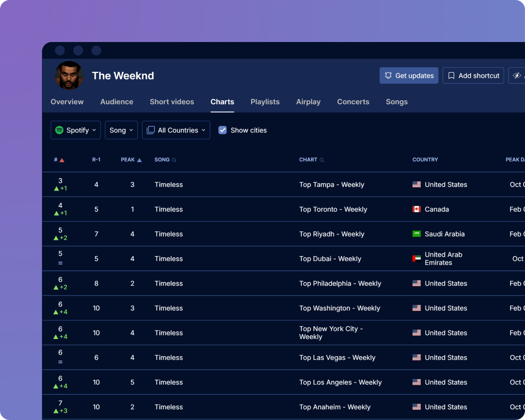Switch to the Playlists tab
525x420 pixels.
click(265, 102)
